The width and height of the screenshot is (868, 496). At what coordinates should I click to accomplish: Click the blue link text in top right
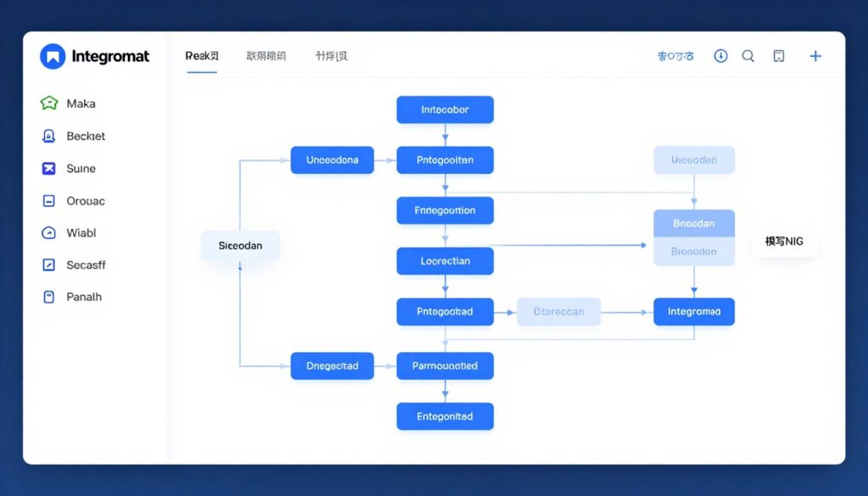[675, 55]
